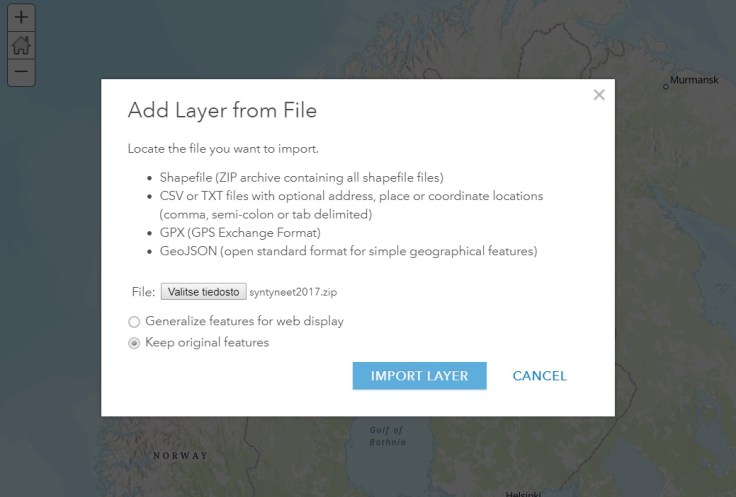The height and width of the screenshot is (497, 736).
Task: Close the Add Layer from File dialog
Action: coord(599,95)
